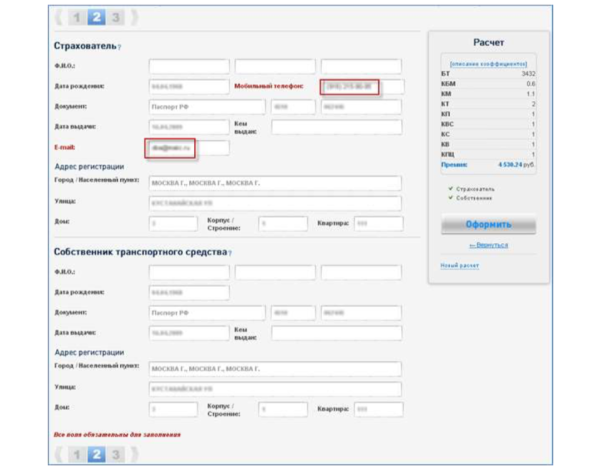Go to step 3 in top pagination
600x471 pixels.
point(117,17)
